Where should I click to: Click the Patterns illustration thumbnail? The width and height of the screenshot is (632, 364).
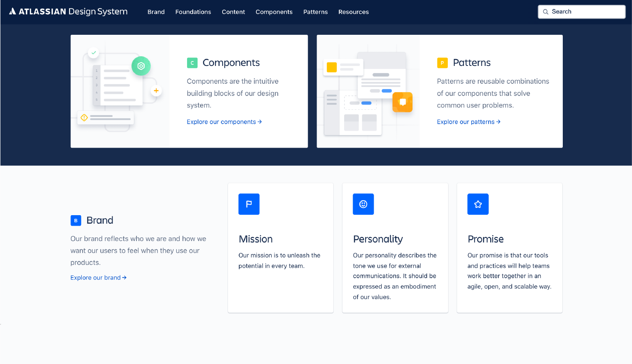[368, 91]
